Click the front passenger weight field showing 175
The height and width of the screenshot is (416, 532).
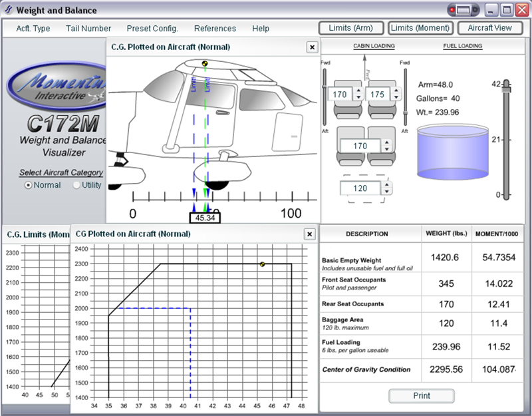click(378, 94)
